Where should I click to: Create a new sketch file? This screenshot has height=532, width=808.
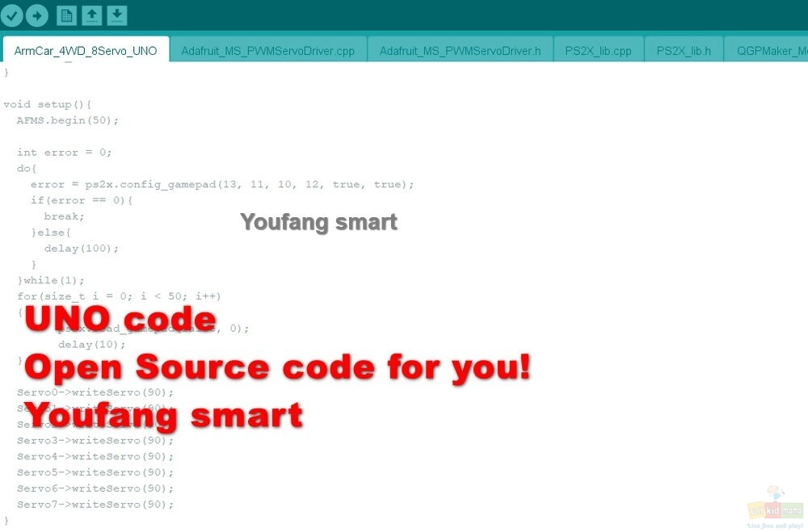(x=66, y=15)
